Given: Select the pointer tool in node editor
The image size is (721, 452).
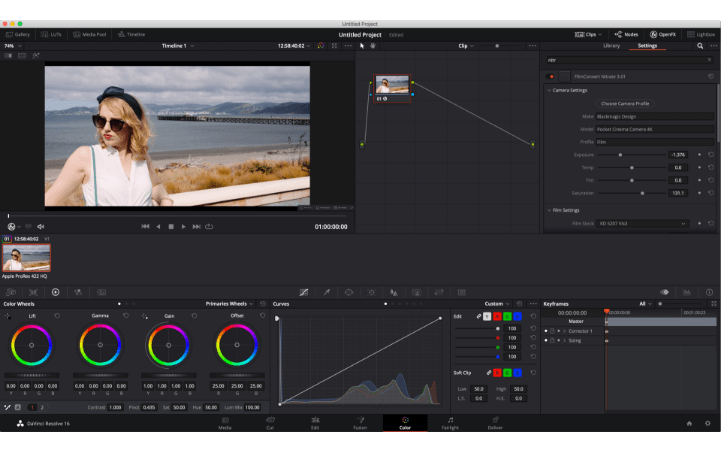Looking at the screenshot, I should coord(362,46).
